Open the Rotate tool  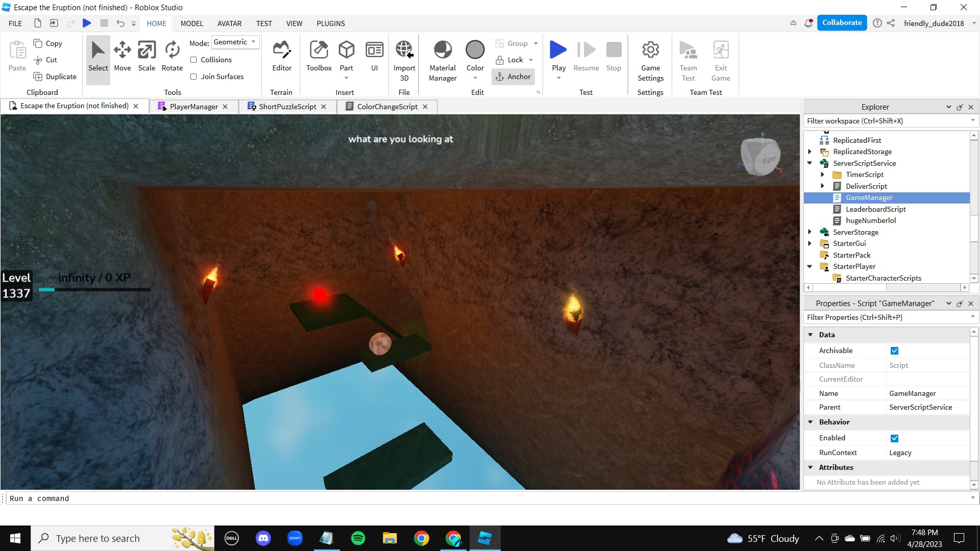pyautogui.click(x=171, y=56)
